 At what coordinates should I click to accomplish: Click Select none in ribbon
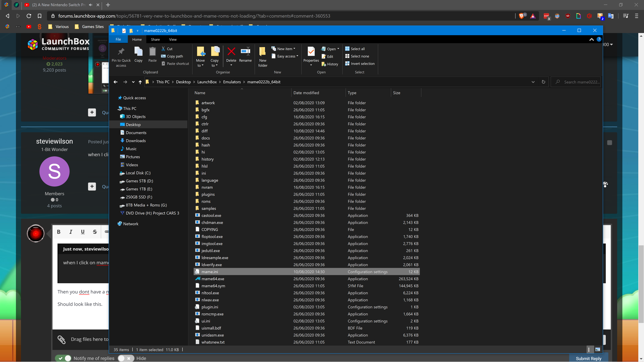357,56
